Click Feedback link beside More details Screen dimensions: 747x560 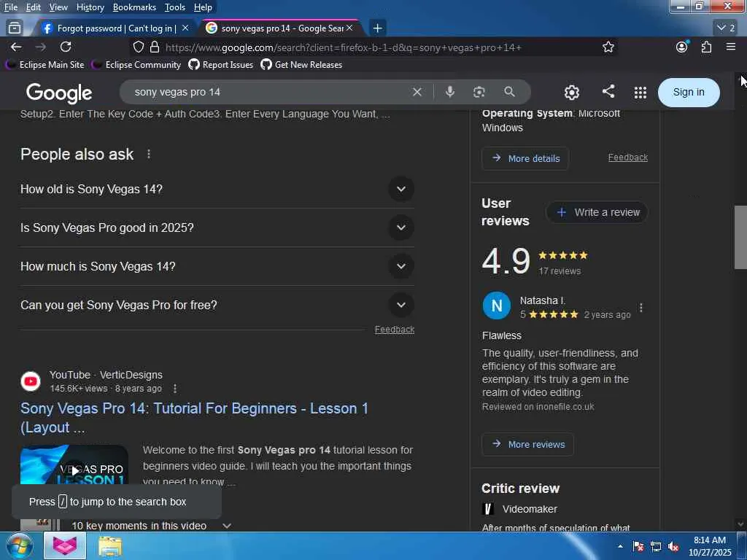click(627, 157)
